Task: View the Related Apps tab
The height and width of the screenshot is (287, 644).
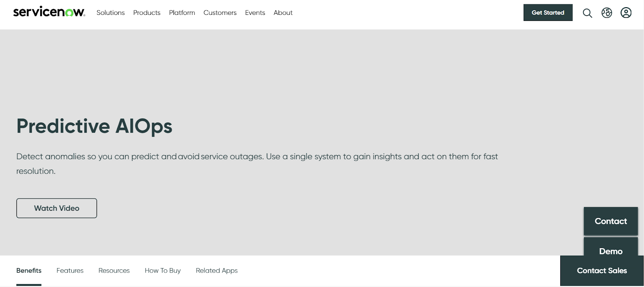Action: click(x=217, y=271)
